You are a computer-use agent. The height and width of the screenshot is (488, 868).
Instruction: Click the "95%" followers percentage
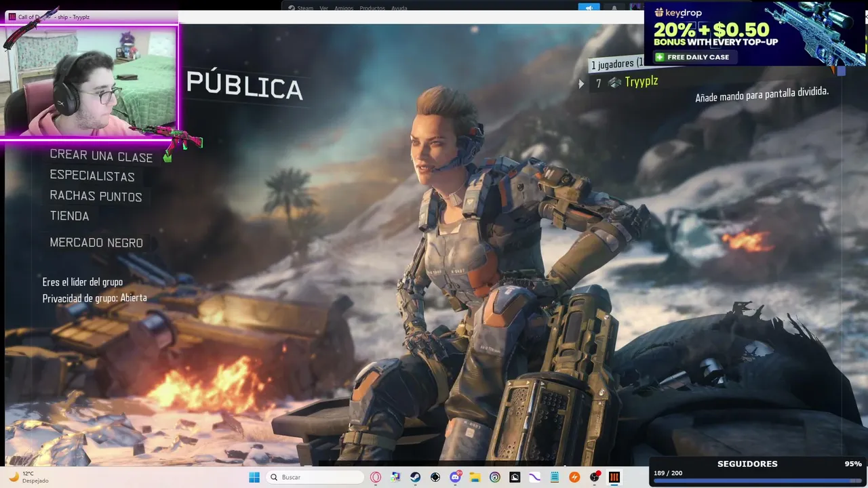853,464
